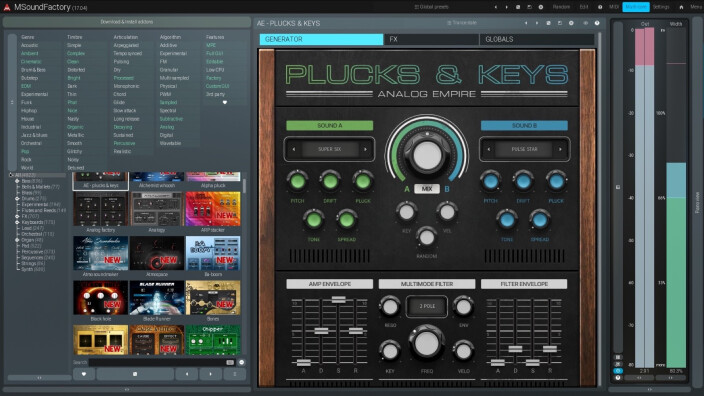704x396 pixels.
Task: Expand the Drums category in tree
Action: point(17,198)
